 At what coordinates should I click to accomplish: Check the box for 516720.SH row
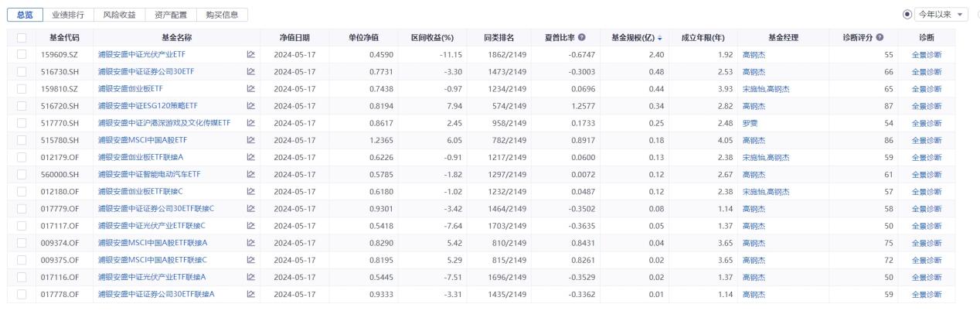point(21,106)
